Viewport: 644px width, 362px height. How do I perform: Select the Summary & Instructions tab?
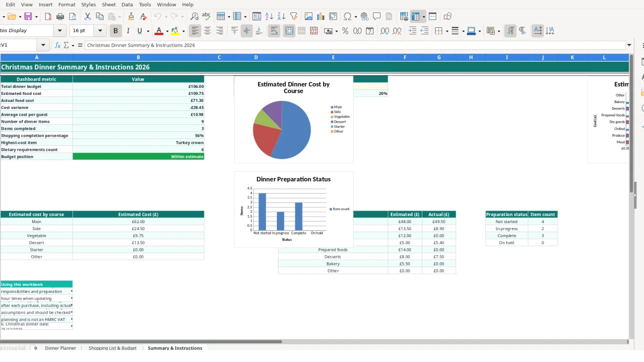tap(175, 348)
